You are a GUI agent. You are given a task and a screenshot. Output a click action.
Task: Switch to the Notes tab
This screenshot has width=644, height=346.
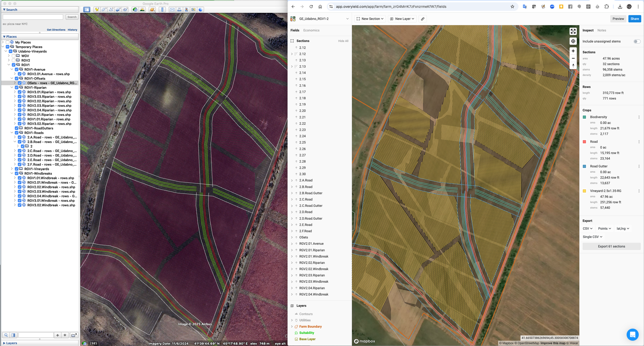pyautogui.click(x=601, y=30)
